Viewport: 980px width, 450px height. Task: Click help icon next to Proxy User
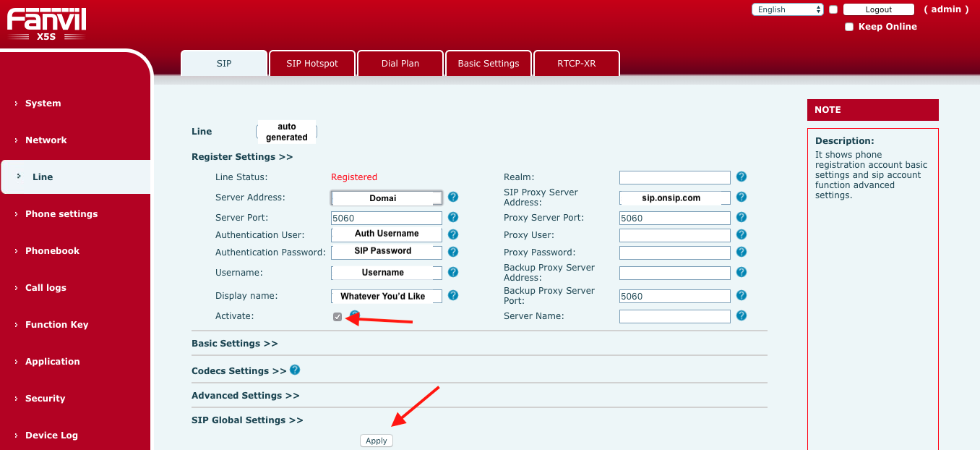(x=742, y=234)
